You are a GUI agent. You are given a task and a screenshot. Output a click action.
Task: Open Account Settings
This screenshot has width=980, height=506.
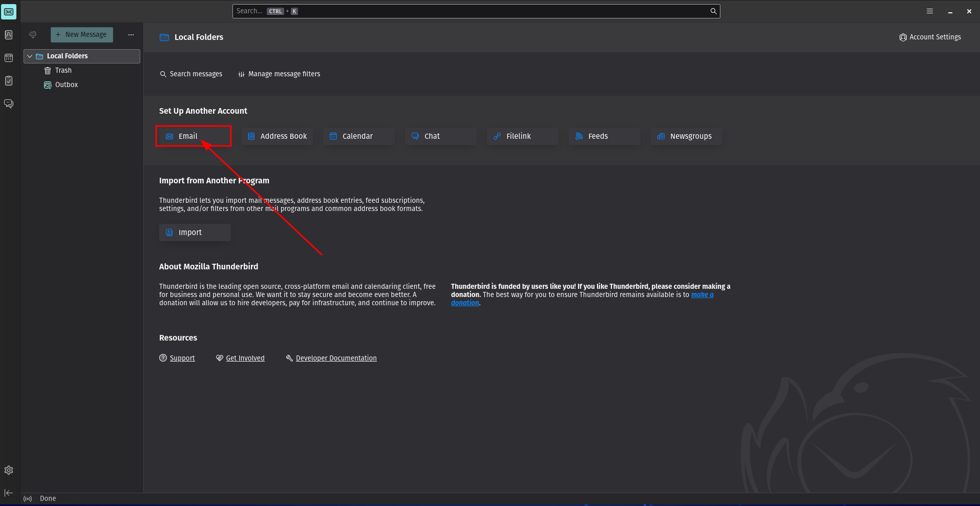[x=930, y=37]
